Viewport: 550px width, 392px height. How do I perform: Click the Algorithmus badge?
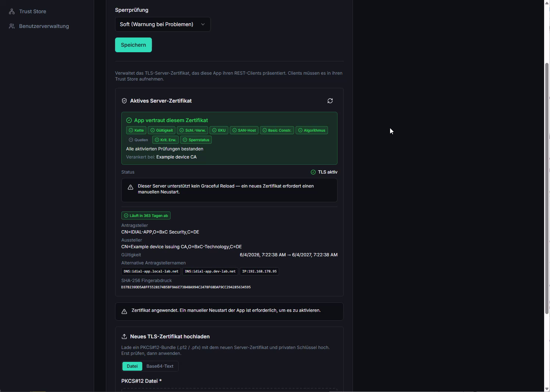point(312,130)
